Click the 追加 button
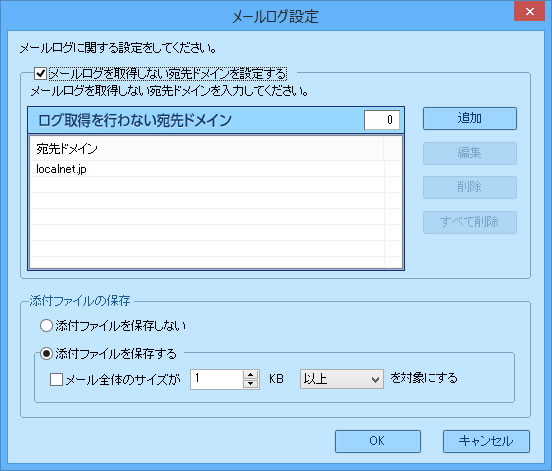The image size is (552, 471). pos(470,118)
